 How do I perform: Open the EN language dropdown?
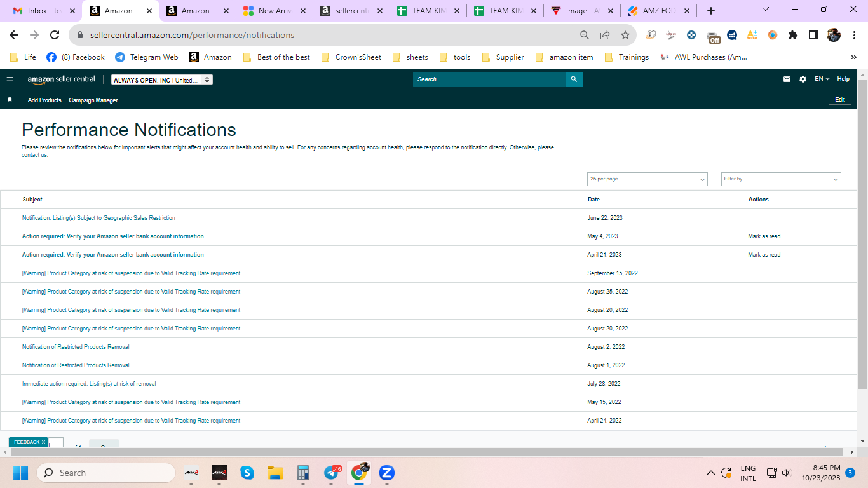[x=822, y=79]
